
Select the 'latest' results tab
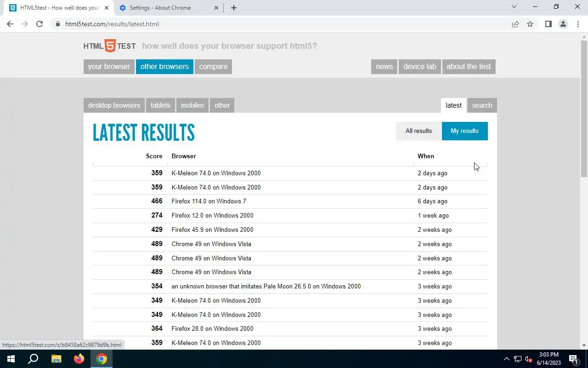453,105
